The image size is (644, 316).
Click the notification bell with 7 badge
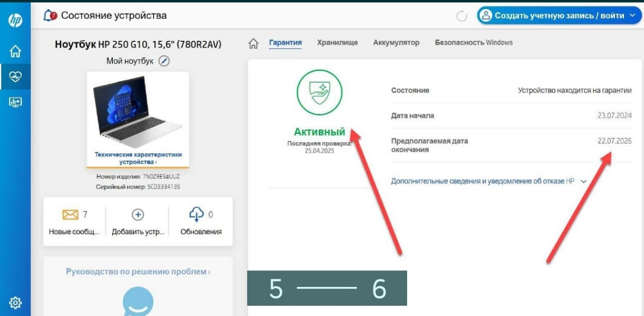coord(50,16)
